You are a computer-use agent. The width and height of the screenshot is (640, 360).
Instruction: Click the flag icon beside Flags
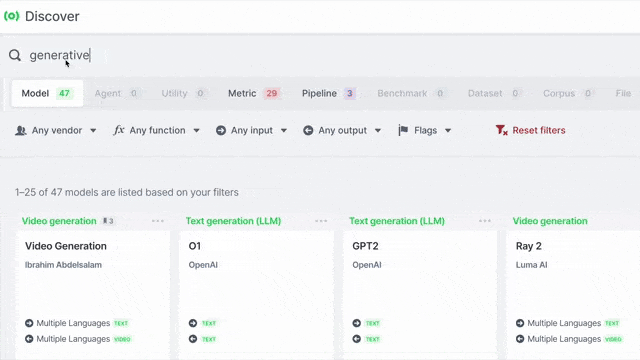coord(403,130)
